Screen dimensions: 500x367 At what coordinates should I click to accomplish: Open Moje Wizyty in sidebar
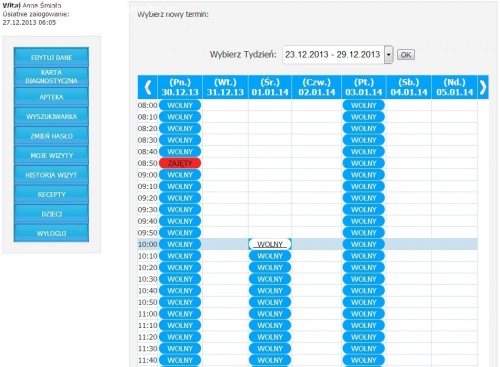[x=51, y=155]
